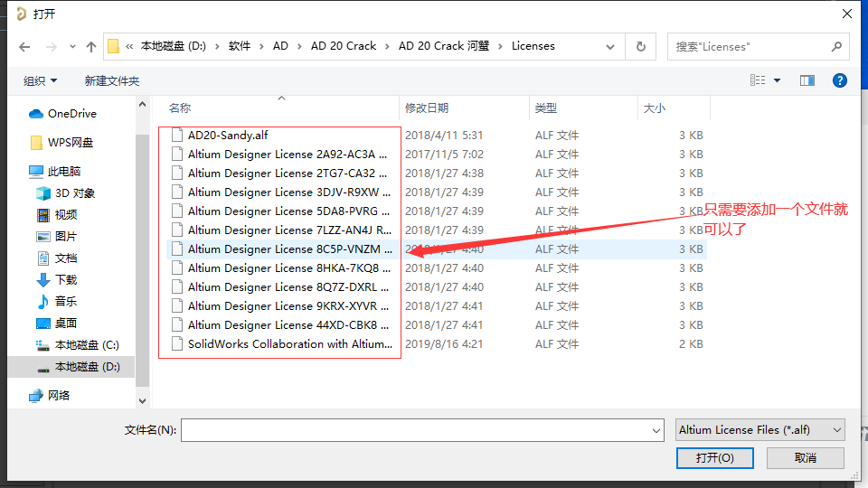Screen dimensions: 868x488
Task: Refresh the Licenses folder view
Action: [x=640, y=46]
